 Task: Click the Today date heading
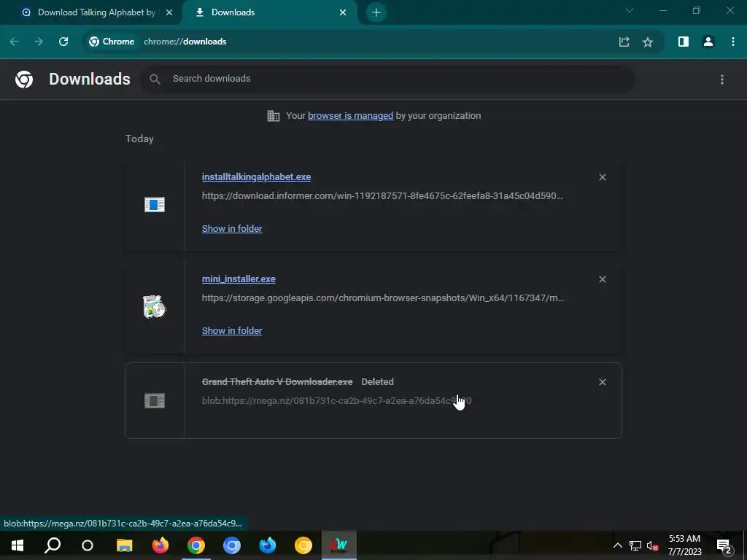pos(139,139)
